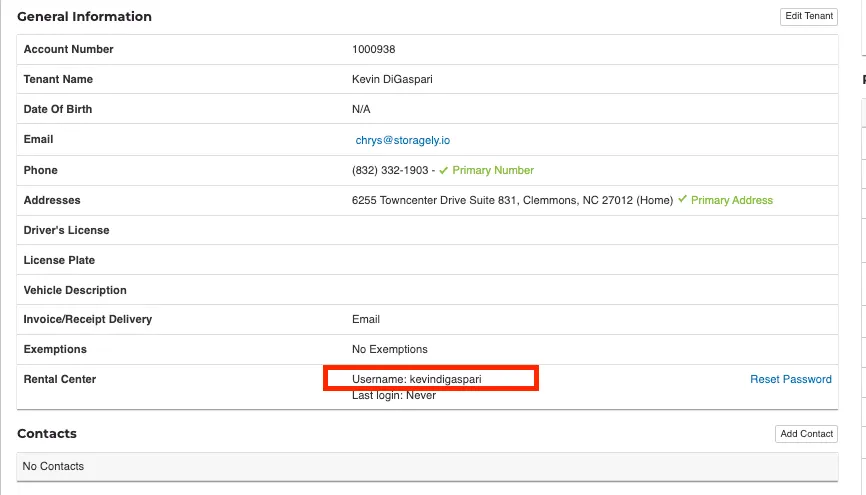This screenshot has height=495, width=866.
Task: Click the General Information heading
Action: point(85,17)
